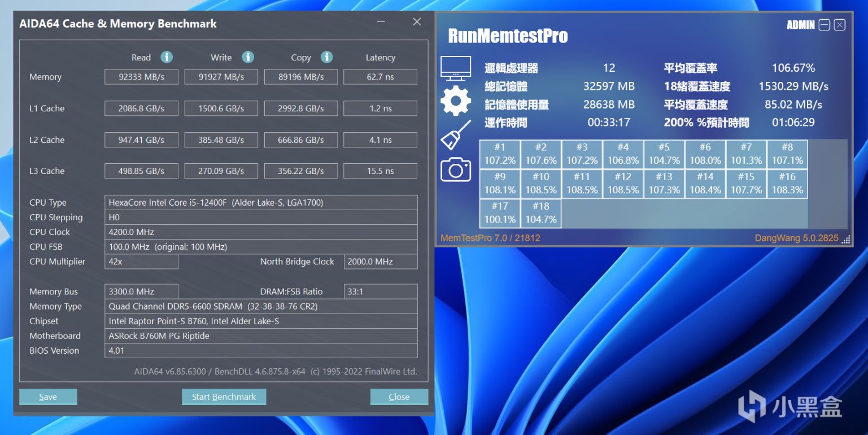Select thread #1 tile at 107.2%
This screenshot has height=435, width=868.
point(500,154)
